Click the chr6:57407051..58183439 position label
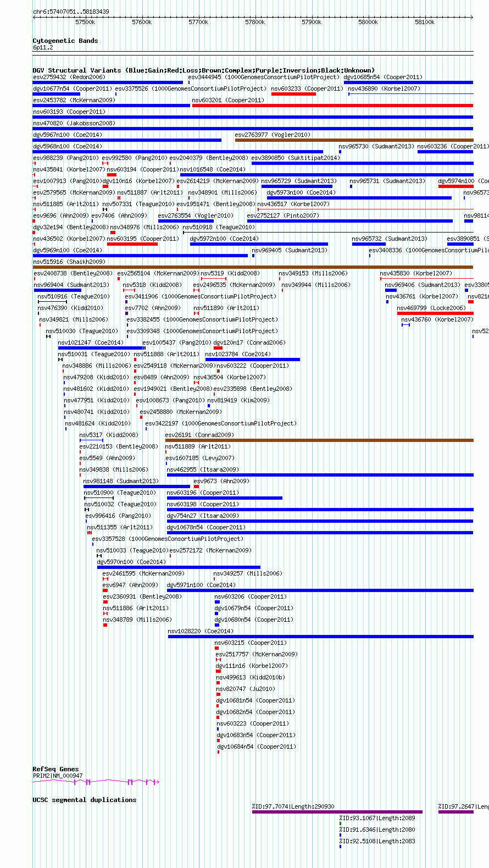This screenshot has width=489, height=868. tap(71, 12)
